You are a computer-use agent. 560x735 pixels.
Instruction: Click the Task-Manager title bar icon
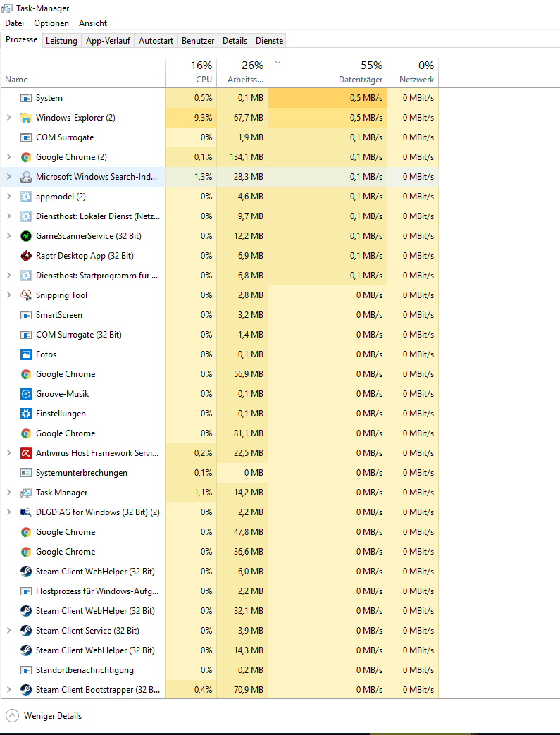coord(7,8)
